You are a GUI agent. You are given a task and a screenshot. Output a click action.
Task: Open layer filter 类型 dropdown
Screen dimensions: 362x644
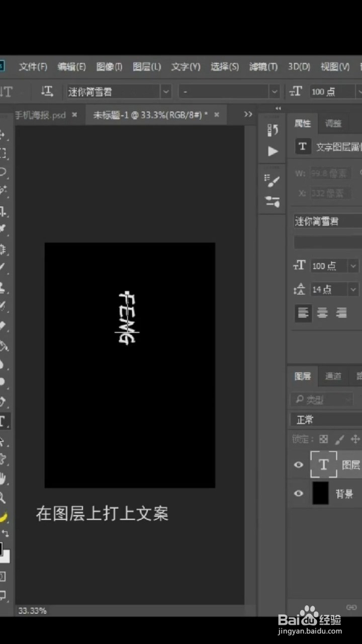click(x=322, y=400)
